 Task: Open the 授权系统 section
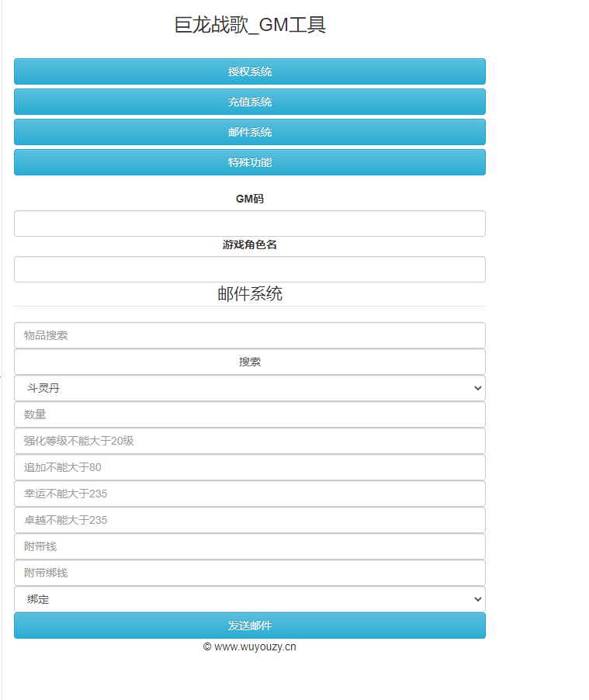point(250,71)
